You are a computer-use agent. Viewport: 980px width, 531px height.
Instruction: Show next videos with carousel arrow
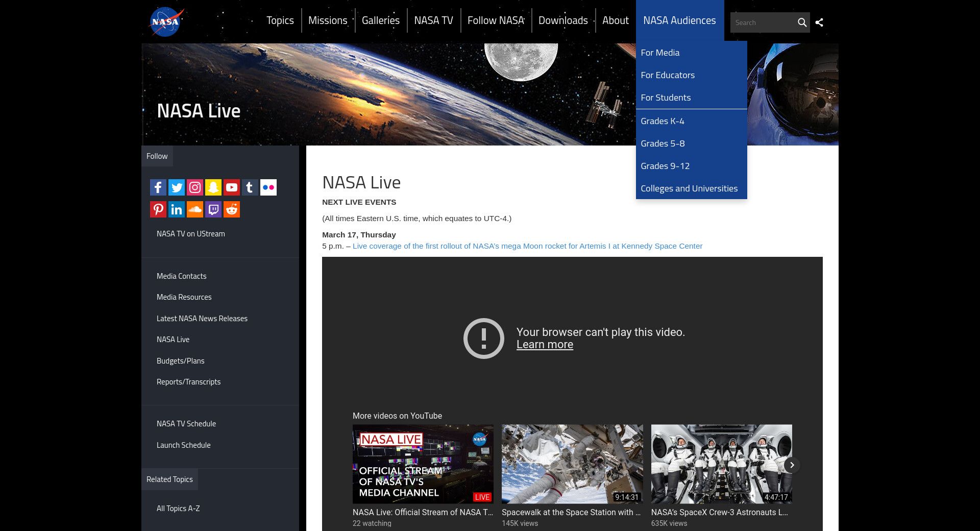pyautogui.click(x=792, y=465)
